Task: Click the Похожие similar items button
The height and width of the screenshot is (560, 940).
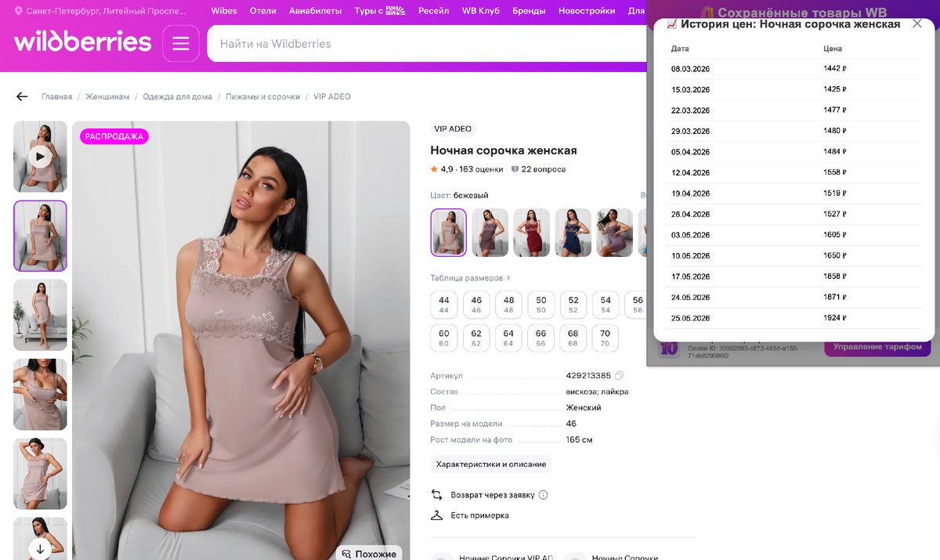Action: (369, 554)
